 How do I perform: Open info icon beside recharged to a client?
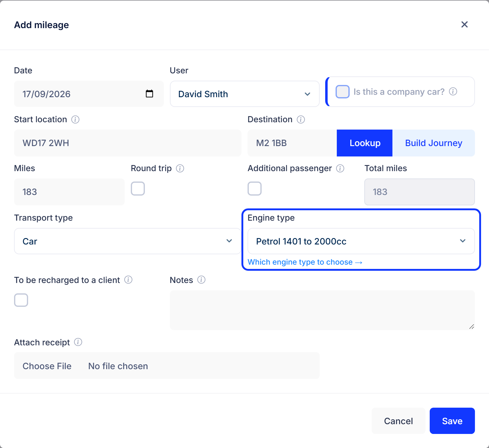128,280
